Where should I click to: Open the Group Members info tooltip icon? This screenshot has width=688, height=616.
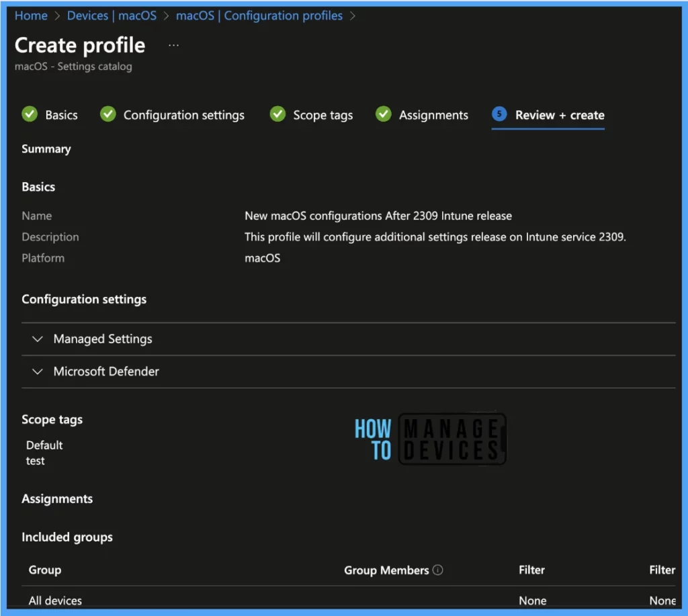click(438, 570)
